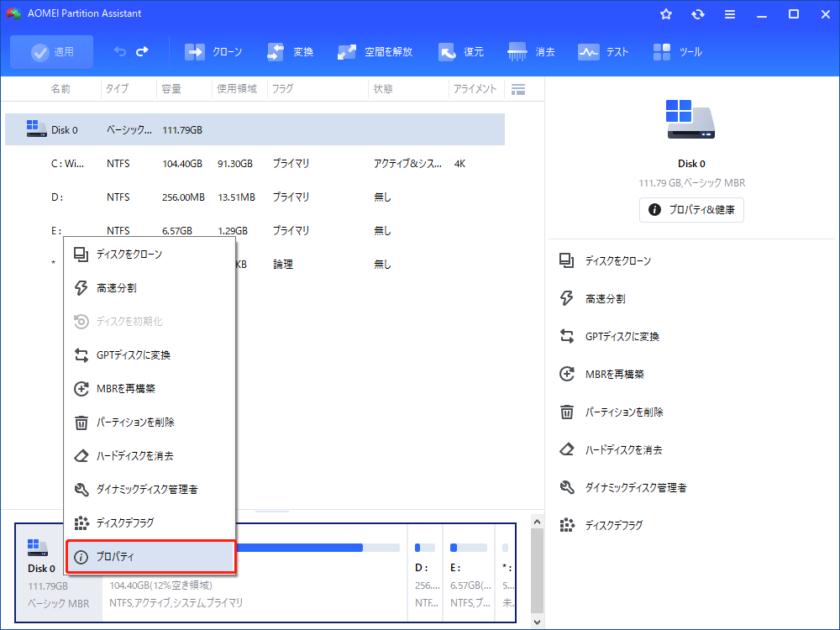Click the large Disk 0 drive icon in right panel
840x630 pixels.
[690, 119]
